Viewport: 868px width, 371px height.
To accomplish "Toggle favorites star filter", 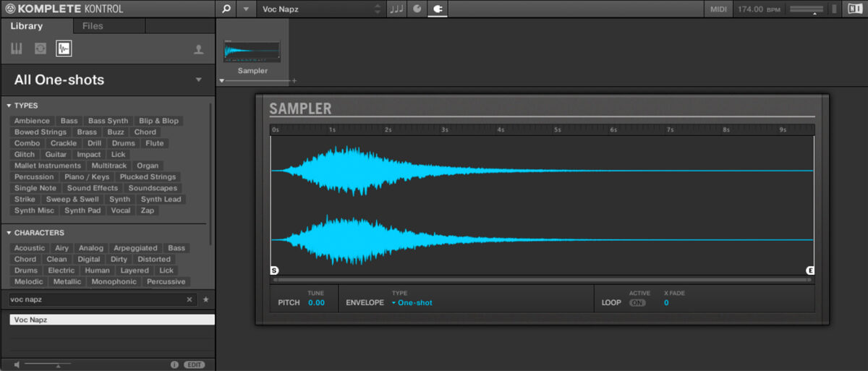I will coord(206,299).
